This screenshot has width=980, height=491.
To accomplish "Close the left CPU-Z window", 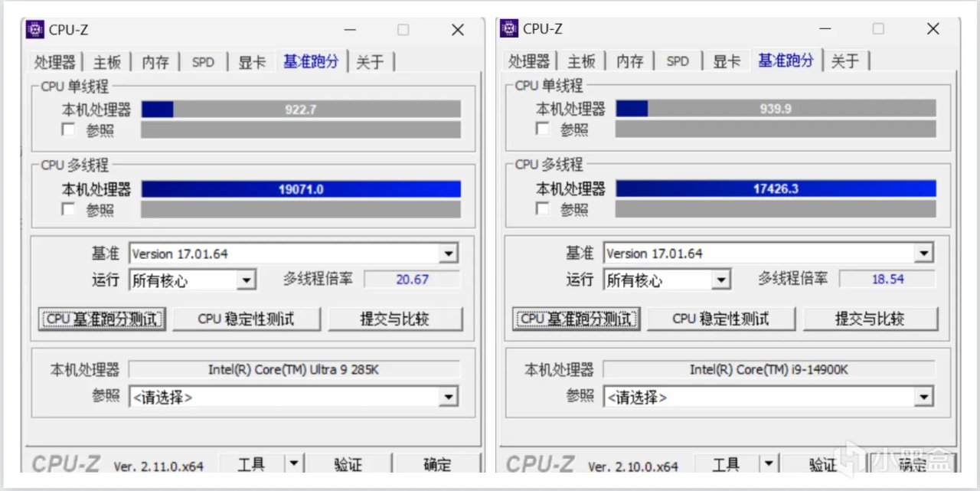I will click(x=458, y=30).
